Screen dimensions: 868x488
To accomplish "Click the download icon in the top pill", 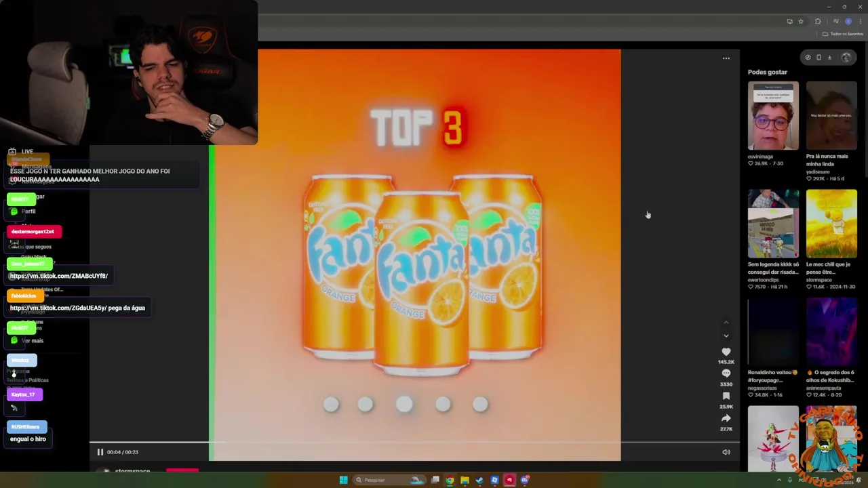I will coord(829,58).
